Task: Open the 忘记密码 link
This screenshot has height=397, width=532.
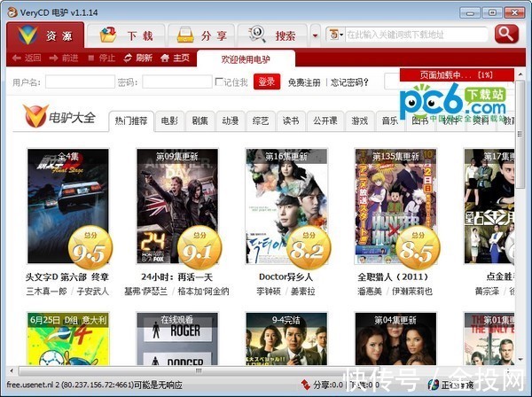Action: coord(349,82)
